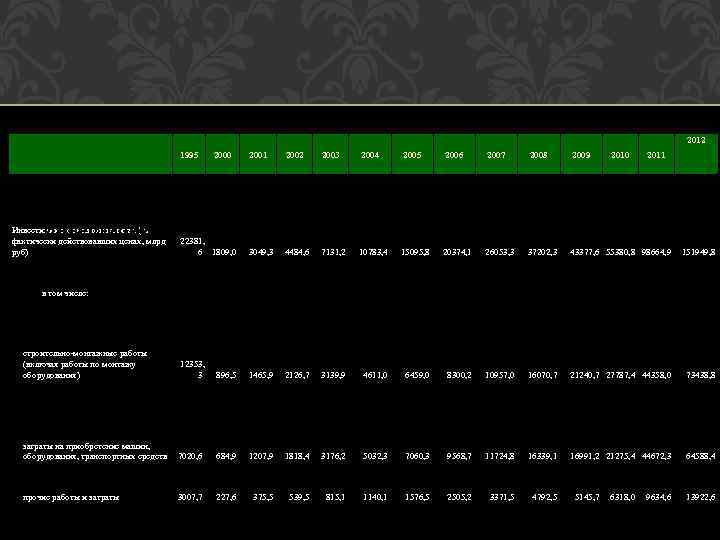This screenshot has height=540, width=720.
Task: Click the cell with value 375,5
Action: [263, 497]
